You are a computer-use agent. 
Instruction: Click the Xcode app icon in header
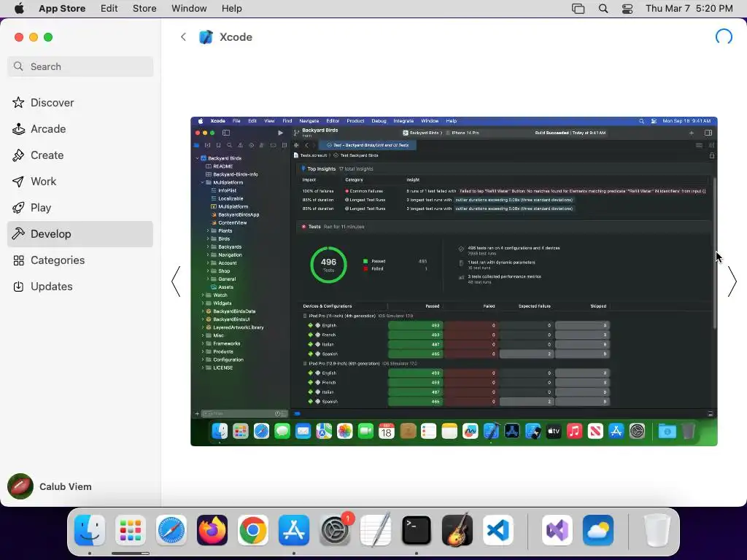pyautogui.click(x=206, y=37)
